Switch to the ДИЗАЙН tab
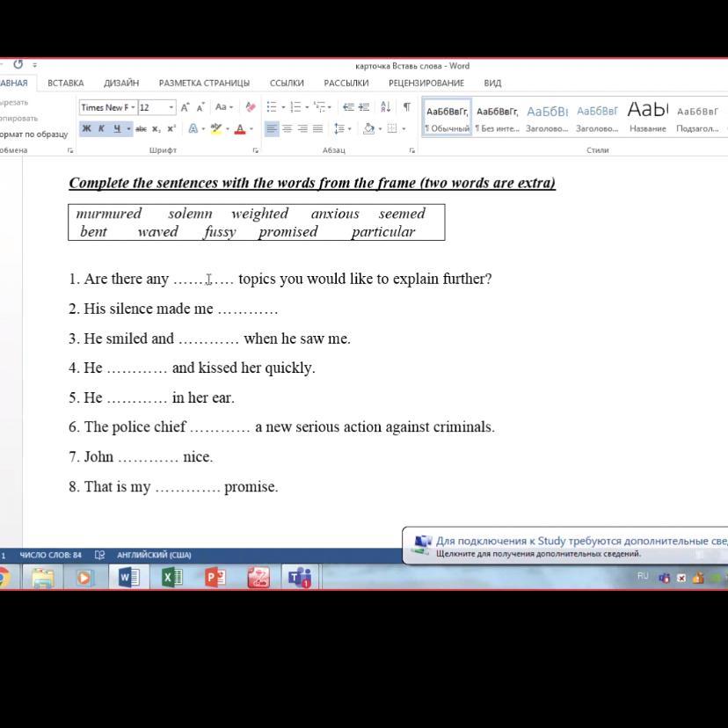Image resolution: width=728 pixels, height=728 pixels. 121,84
